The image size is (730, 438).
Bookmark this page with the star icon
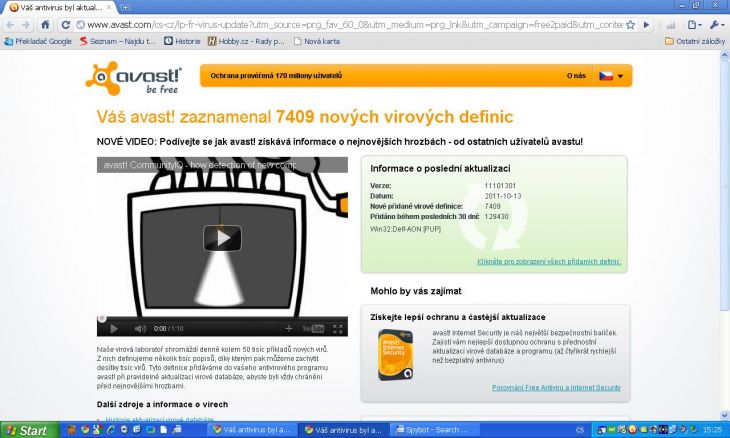click(x=630, y=25)
